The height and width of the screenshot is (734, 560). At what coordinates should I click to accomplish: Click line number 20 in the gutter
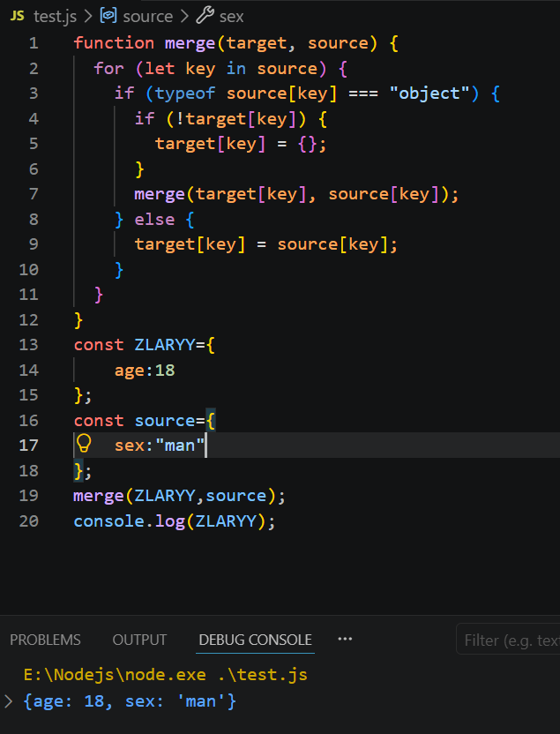[x=28, y=521]
